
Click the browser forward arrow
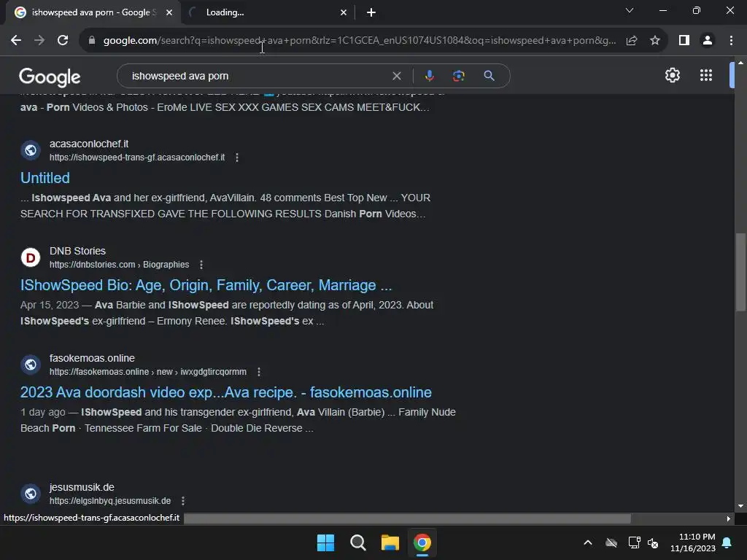39,41
